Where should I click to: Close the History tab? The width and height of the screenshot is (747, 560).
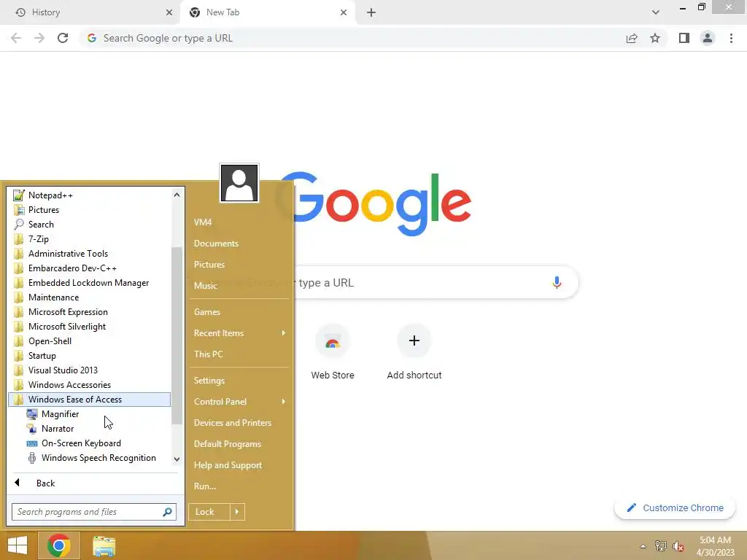point(169,12)
